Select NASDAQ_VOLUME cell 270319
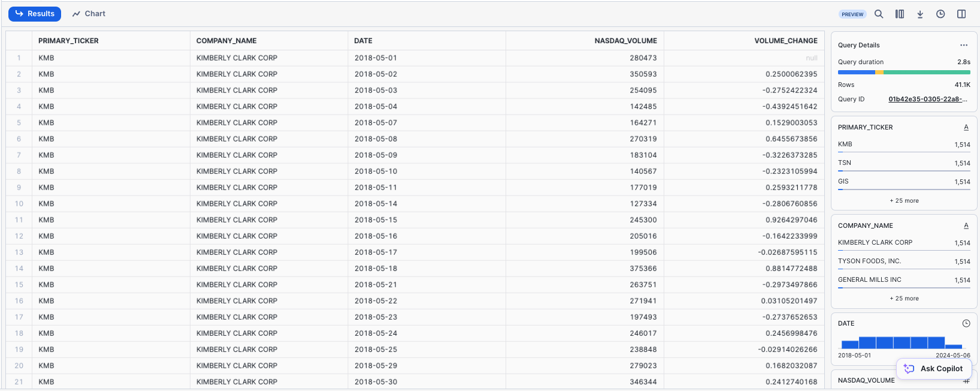This screenshot has height=391, width=980. 585,139
